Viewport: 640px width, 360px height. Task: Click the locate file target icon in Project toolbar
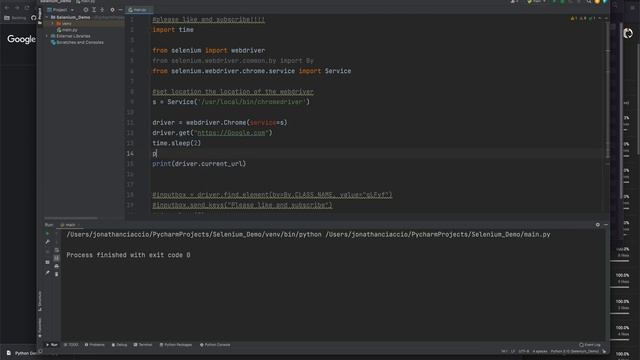point(86,10)
